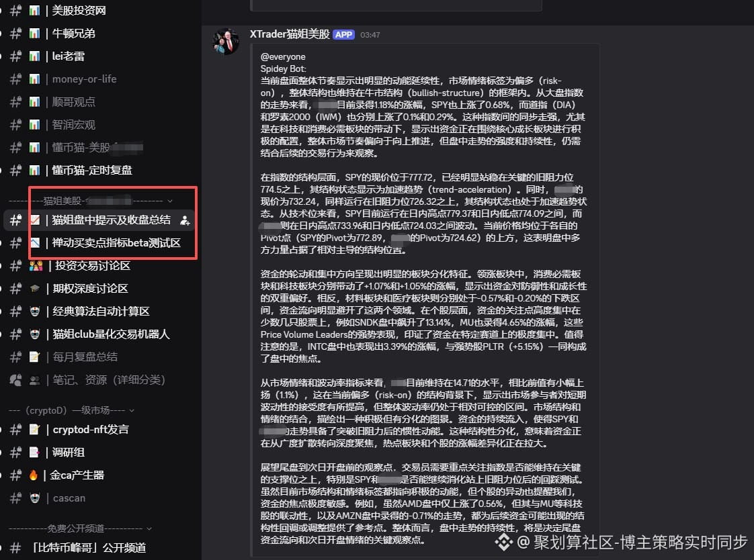
Task: Click the hashtag icon beside 美股投资网
Action: tap(16, 11)
